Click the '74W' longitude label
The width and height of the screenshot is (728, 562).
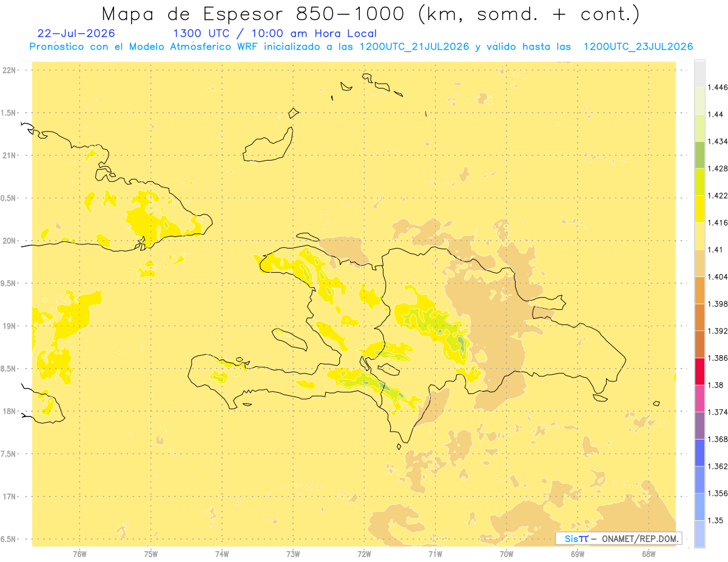(222, 554)
